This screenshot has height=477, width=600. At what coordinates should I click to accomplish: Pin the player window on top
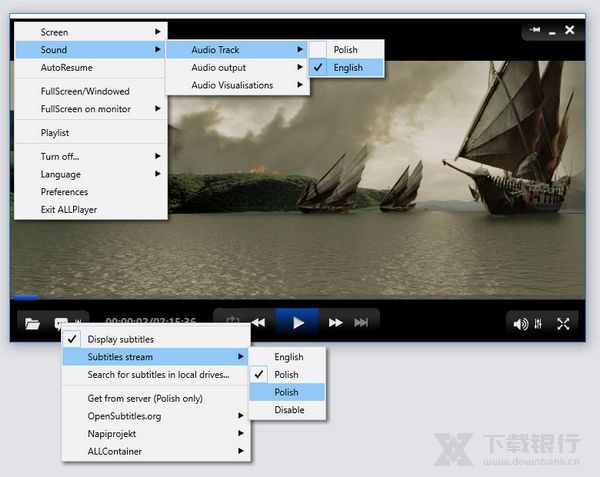536,30
